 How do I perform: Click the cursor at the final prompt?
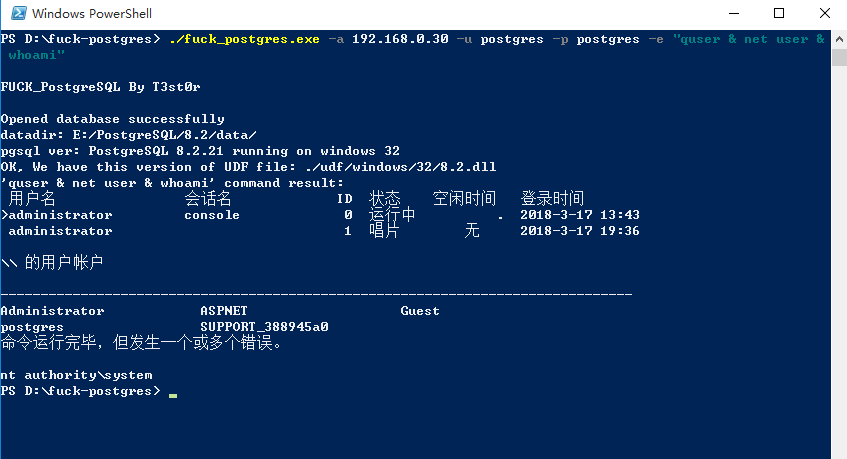click(173, 395)
